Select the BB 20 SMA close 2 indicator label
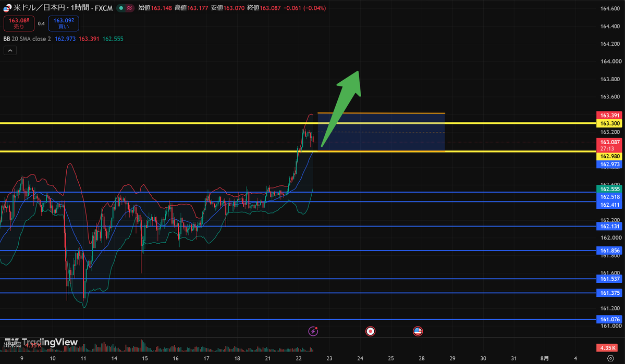The image size is (625, 364). [27, 39]
